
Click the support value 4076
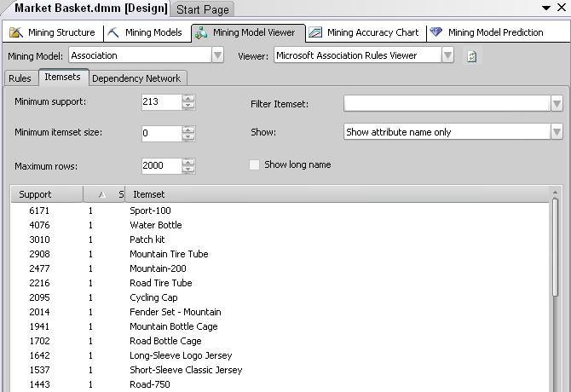pyautogui.click(x=39, y=225)
